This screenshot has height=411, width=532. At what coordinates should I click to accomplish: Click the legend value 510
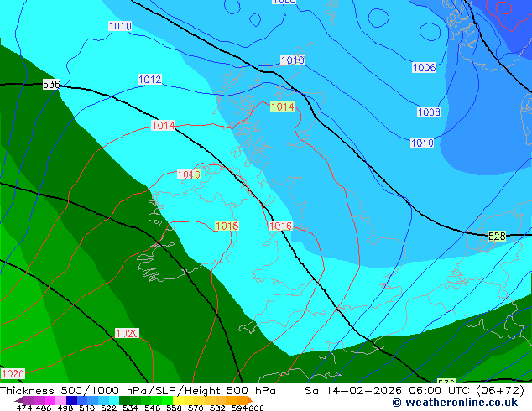tap(87, 408)
